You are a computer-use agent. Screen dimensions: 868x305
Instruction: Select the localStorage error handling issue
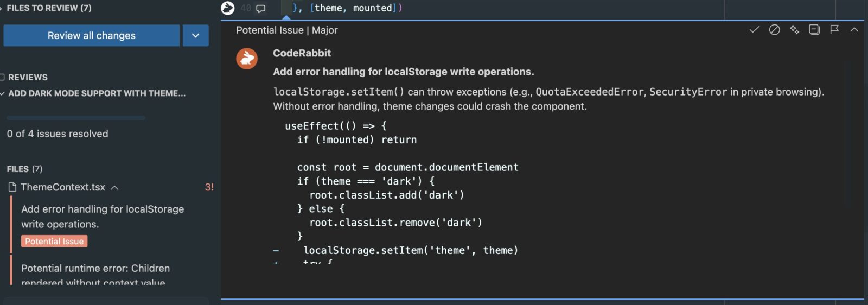coord(103,217)
